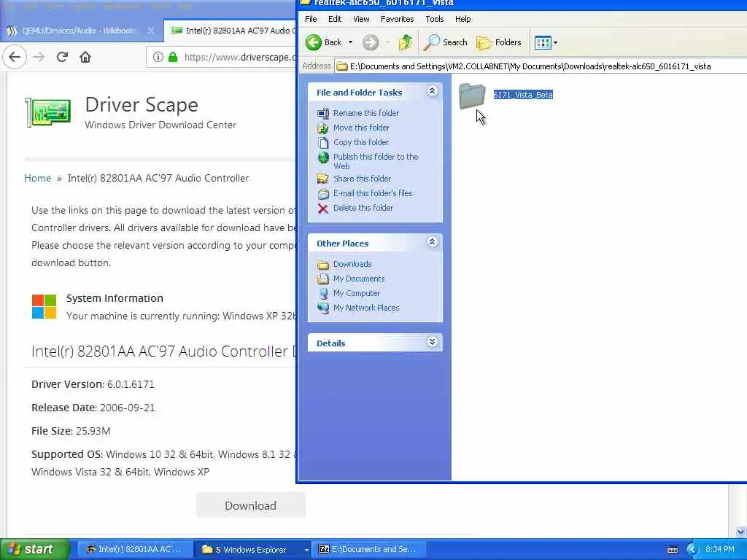Select the Intel(r) 82801AA AC'97 Audio tab

(x=231, y=31)
